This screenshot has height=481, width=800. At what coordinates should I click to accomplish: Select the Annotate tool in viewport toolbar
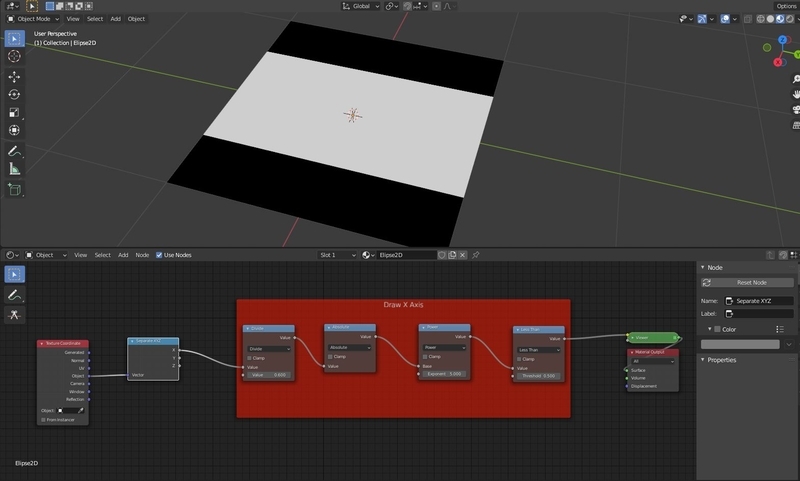[x=14, y=151]
